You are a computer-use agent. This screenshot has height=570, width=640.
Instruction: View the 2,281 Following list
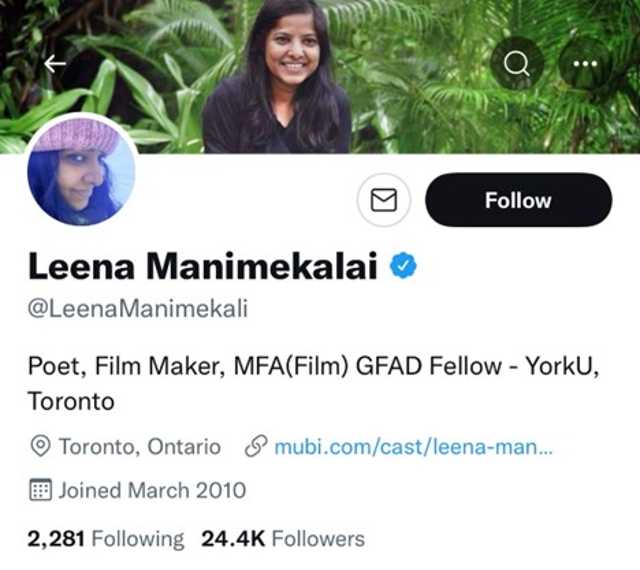pyautogui.click(x=106, y=539)
